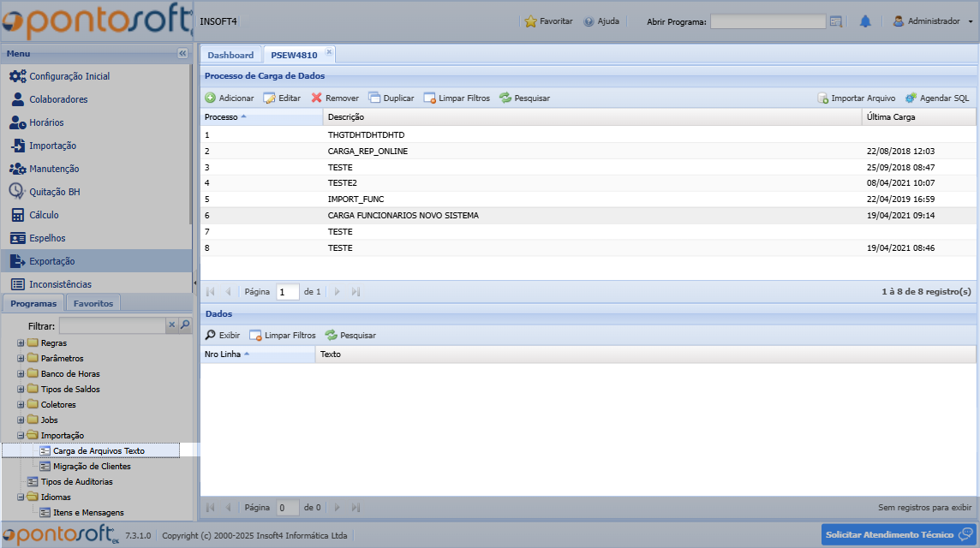The width and height of the screenshot is (980, 548).
Task: Click the Importar Arquivo icon
Action: (822, 98)
